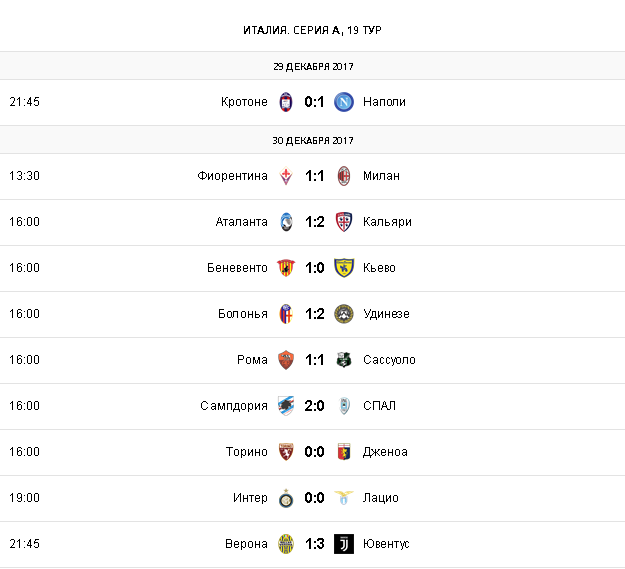Click the Genoa club crest icon
Viewport: 625px width, 569px height.
click(x=344, y=452)
